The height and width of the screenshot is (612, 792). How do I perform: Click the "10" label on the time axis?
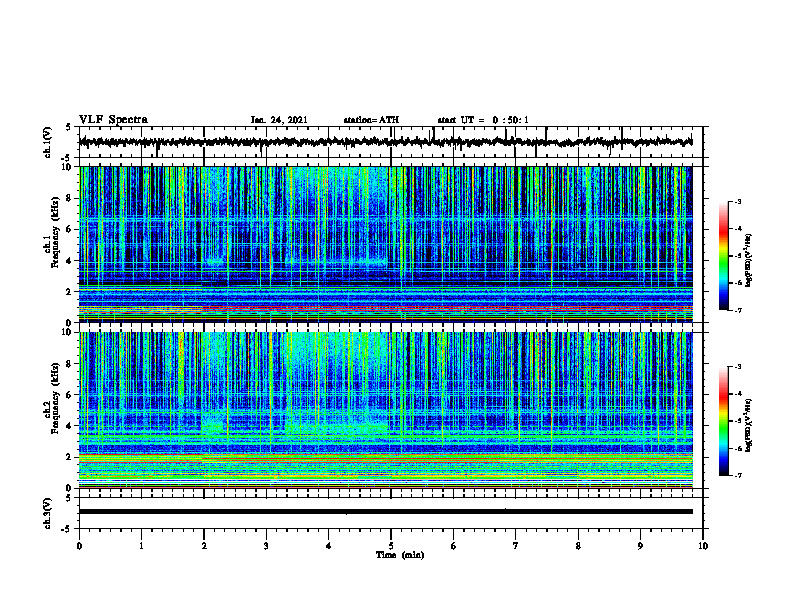click(x=703, y=546)
